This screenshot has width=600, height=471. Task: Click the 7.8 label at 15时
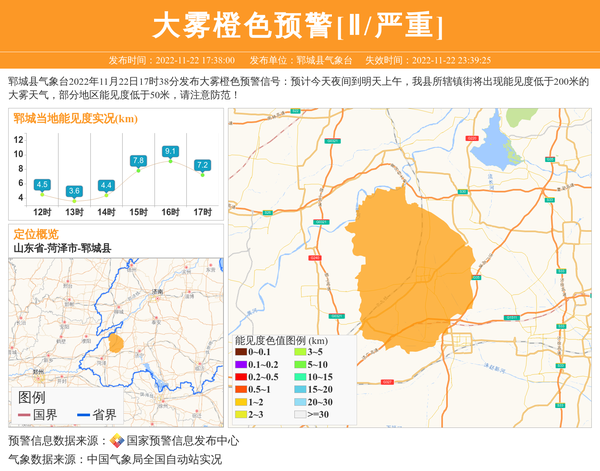click(138, 160)
